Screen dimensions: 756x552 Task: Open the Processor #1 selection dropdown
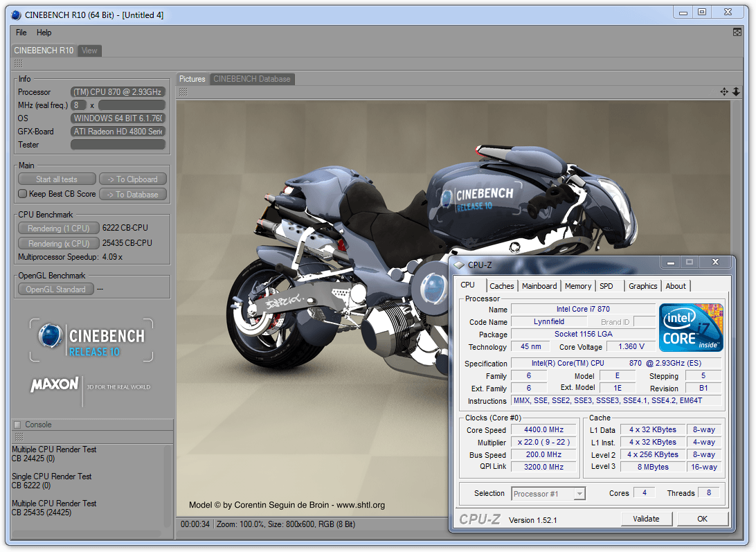[x=548, y=494]
